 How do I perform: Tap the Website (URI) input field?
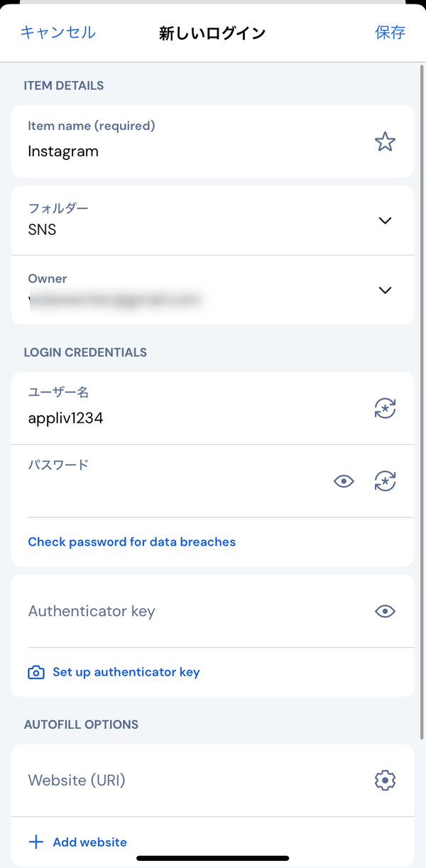(x=192, y=780)
